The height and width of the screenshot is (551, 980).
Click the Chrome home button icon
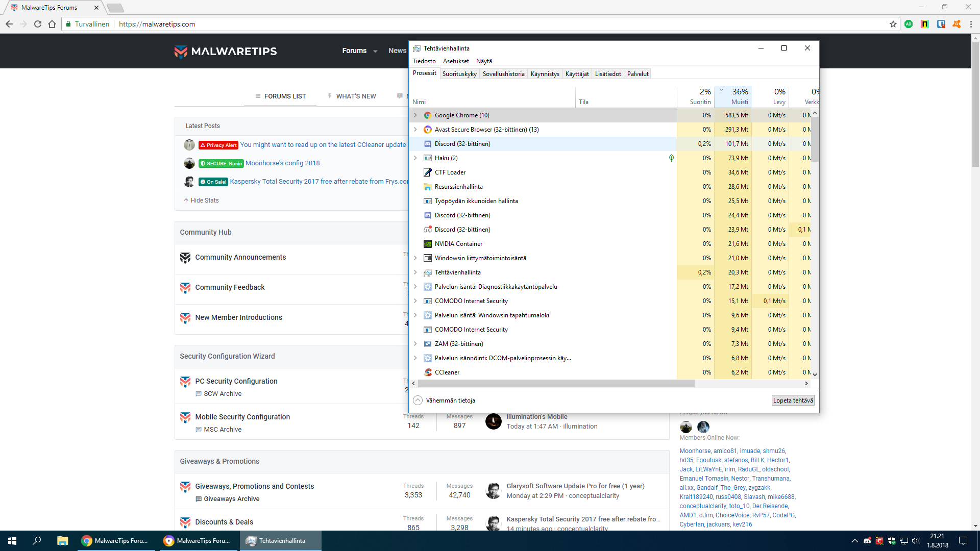tap(52, 24)
